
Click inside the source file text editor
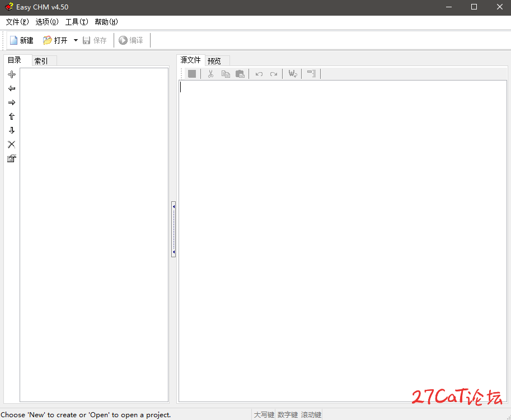[x=343, y=241]
